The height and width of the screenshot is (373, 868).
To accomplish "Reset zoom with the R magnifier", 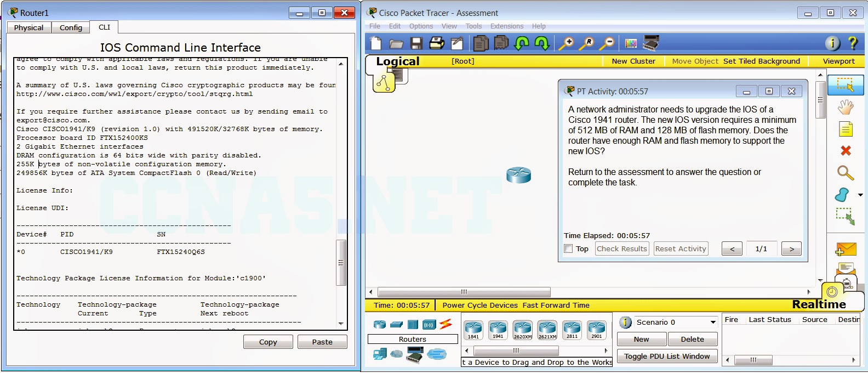I will point(587,43).
